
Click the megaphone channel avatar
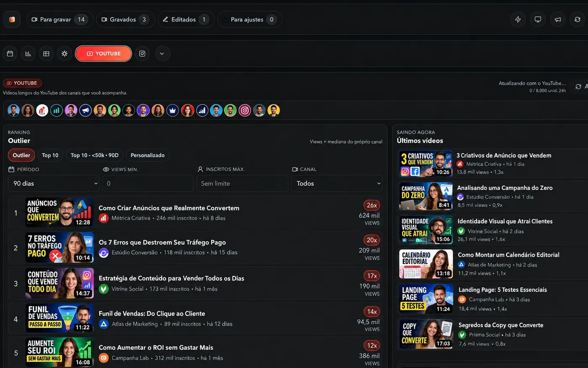tap(86, 110)
